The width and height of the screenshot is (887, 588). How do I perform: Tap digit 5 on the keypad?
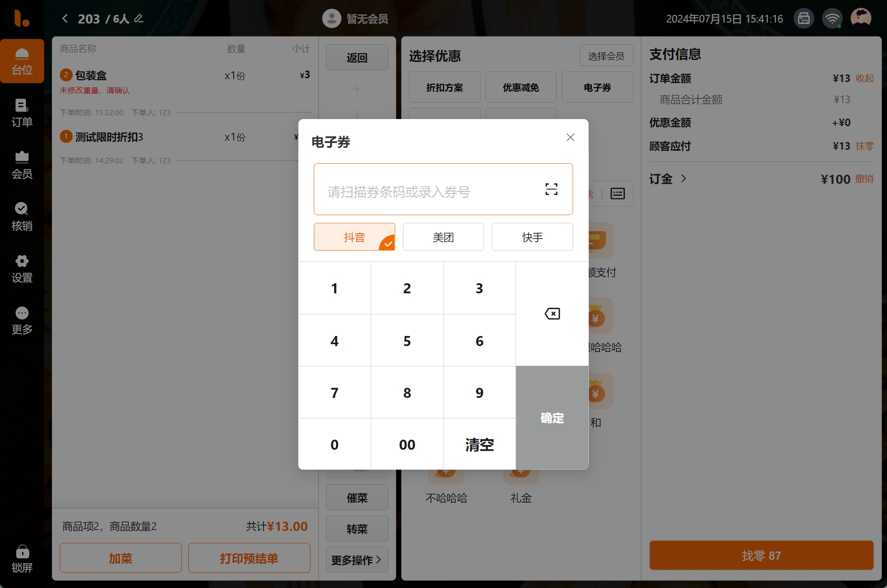pyautogui.click(x=407, y=341)
